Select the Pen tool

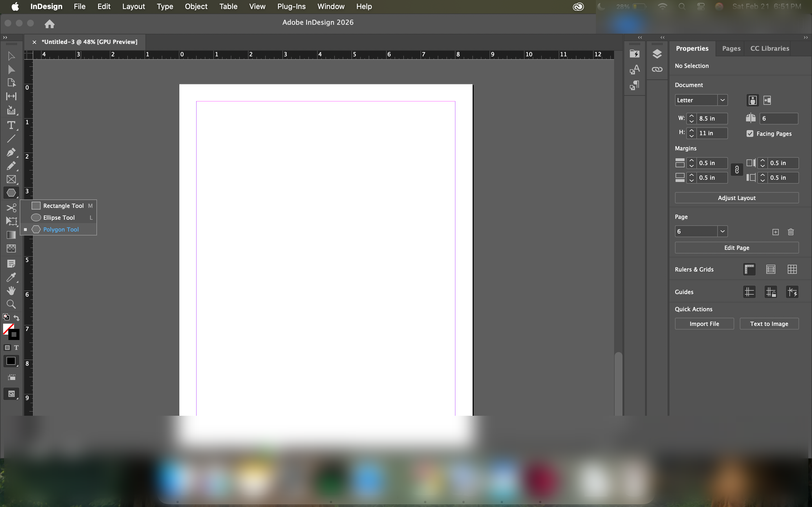(11, 152)
